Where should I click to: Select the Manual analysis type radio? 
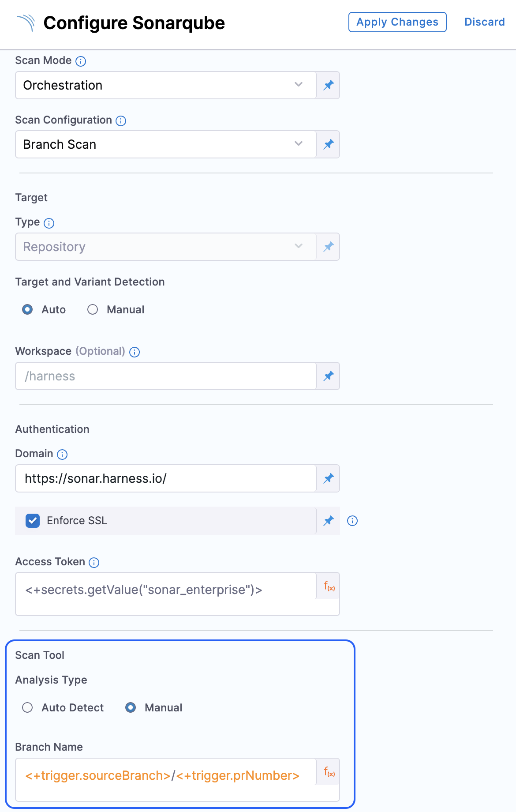(131, 708)
